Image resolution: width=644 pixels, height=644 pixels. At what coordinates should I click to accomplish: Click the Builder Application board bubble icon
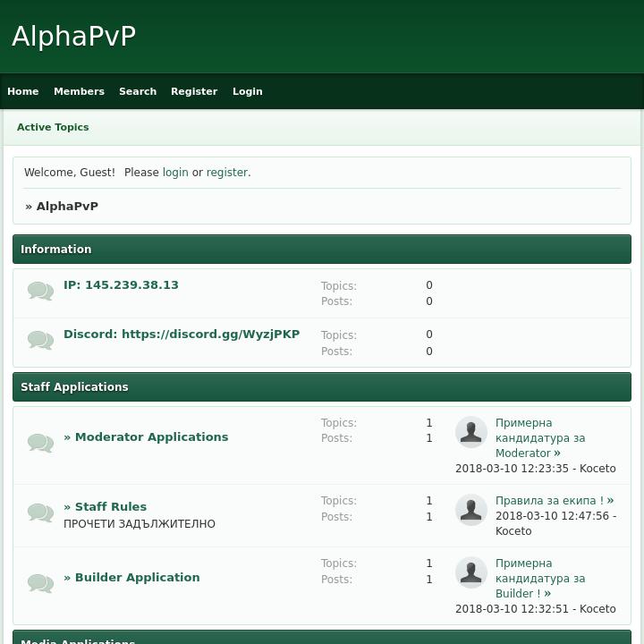(x=40, y=583)
